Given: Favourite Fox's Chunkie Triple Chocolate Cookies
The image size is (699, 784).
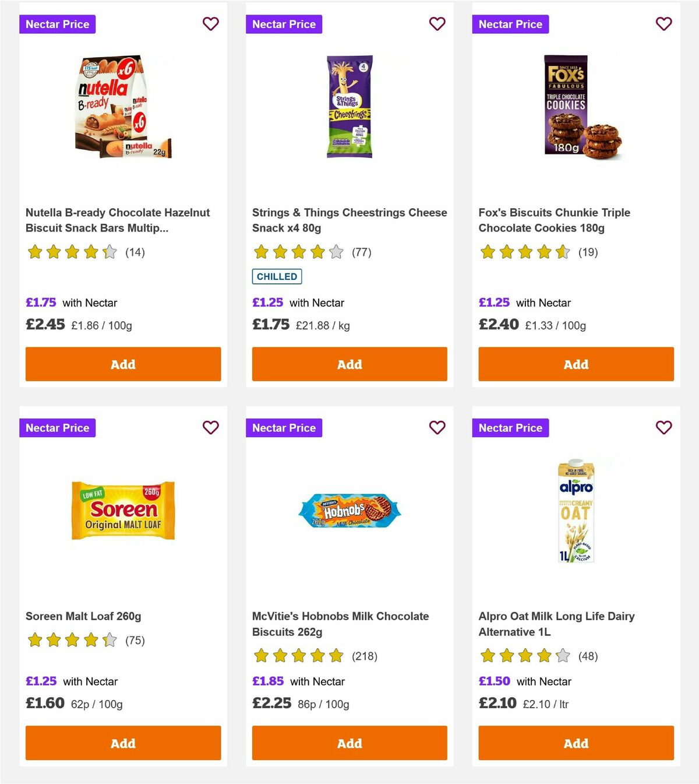Looking at the screenshot, I should (x=663, y=24).
